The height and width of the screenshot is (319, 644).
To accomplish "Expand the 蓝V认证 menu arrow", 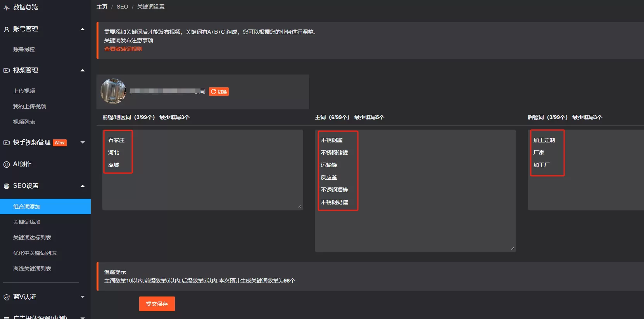I will click(x=82, y=297).
